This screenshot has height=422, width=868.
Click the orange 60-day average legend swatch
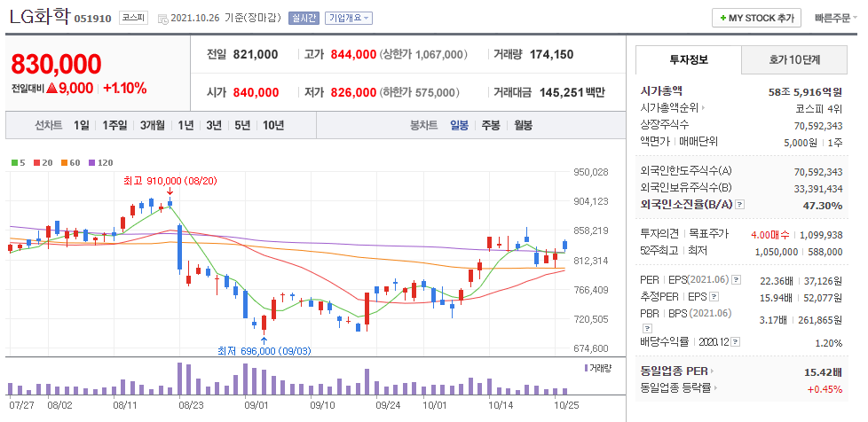[64, 162]
